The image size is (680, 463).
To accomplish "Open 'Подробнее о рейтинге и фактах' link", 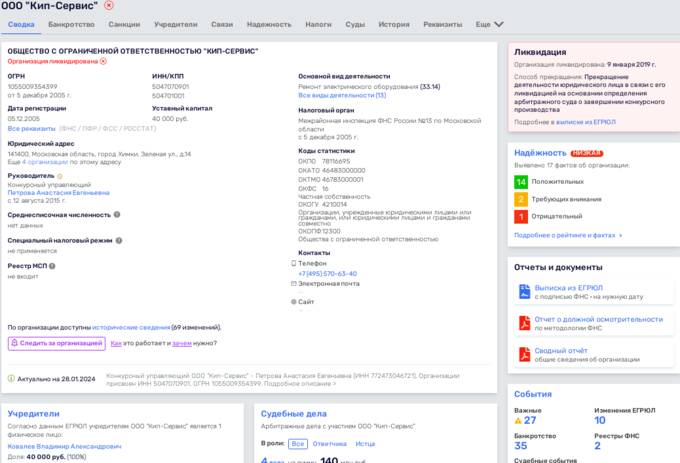I will click(568, 235).
